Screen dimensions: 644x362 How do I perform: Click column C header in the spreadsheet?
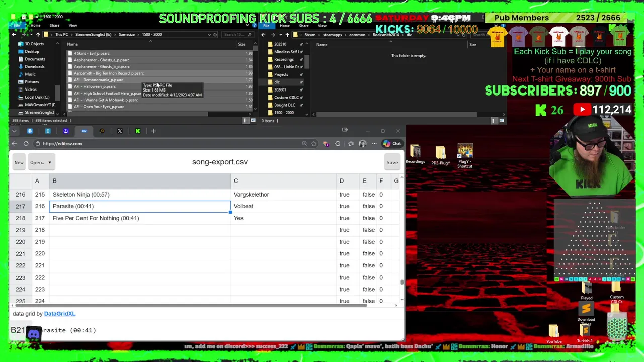click(284, 181)
